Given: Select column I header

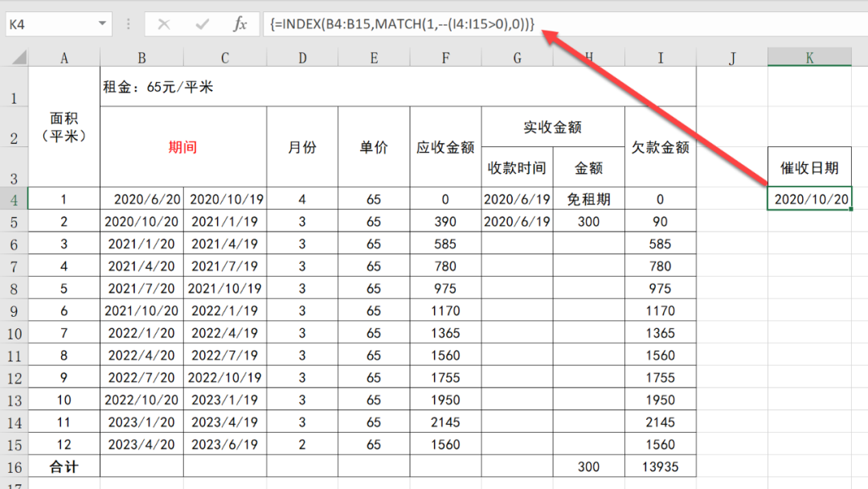Looking at the screenshot, I should pos(661,58).
